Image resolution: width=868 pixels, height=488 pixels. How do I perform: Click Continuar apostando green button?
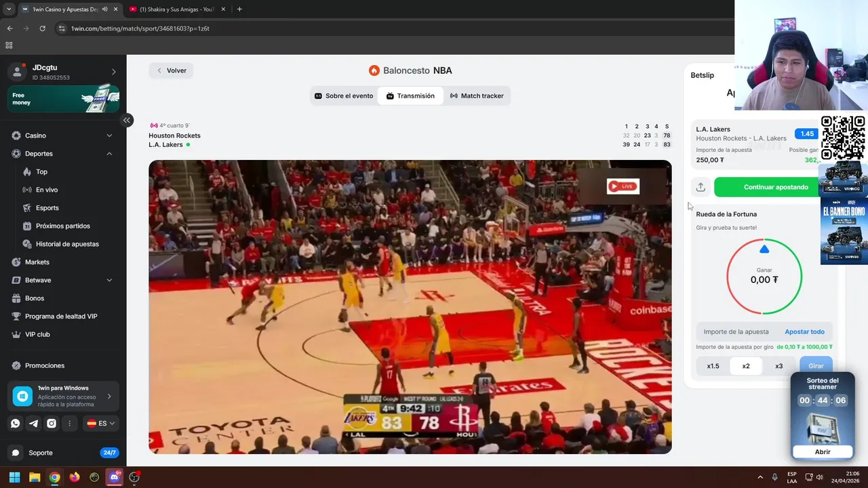[776, 187]
